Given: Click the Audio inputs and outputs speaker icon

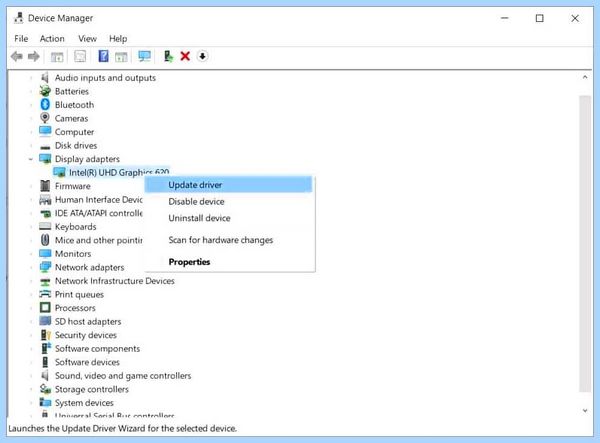Looking at the screenshot, I should coord(45,78).
